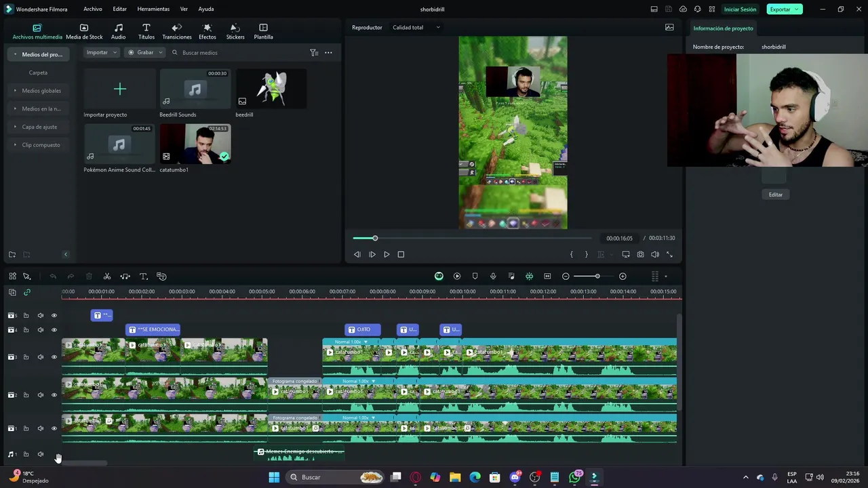Expand the Medios globales tree item
The image size is (868, 488).
(38, 91)
